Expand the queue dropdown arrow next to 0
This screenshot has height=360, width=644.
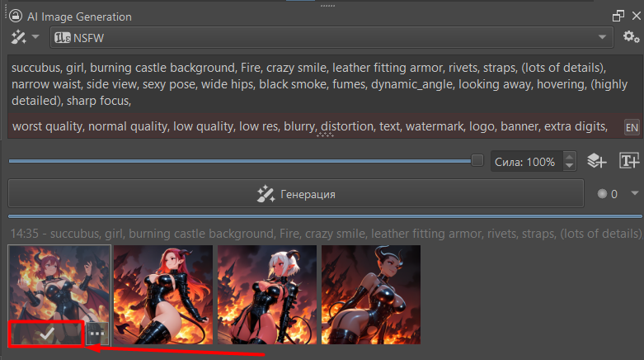click(634, 194)
